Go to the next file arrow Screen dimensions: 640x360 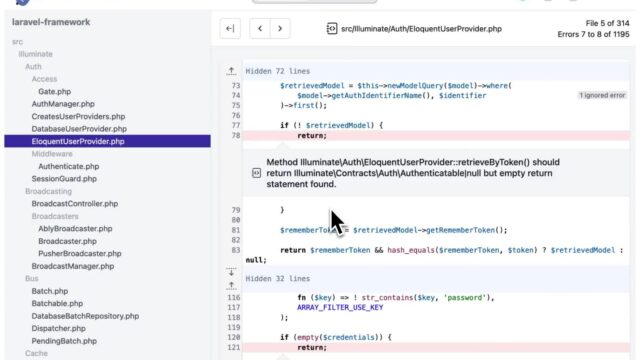(280, 29)
